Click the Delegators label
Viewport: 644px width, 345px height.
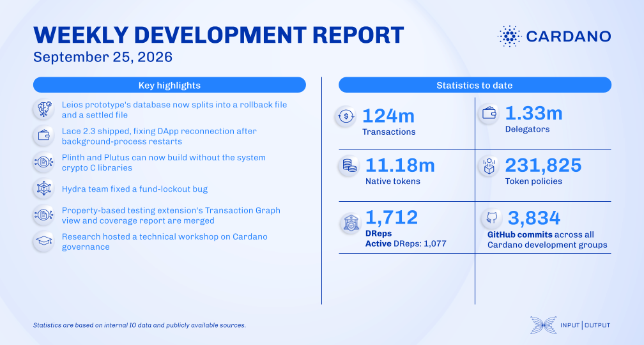click(x=527, y=129)
